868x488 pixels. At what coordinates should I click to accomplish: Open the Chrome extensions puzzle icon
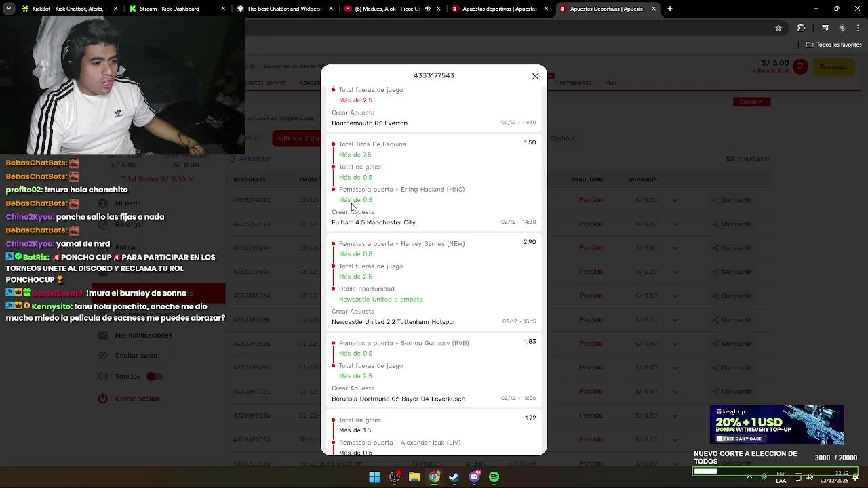click(802, 28)
